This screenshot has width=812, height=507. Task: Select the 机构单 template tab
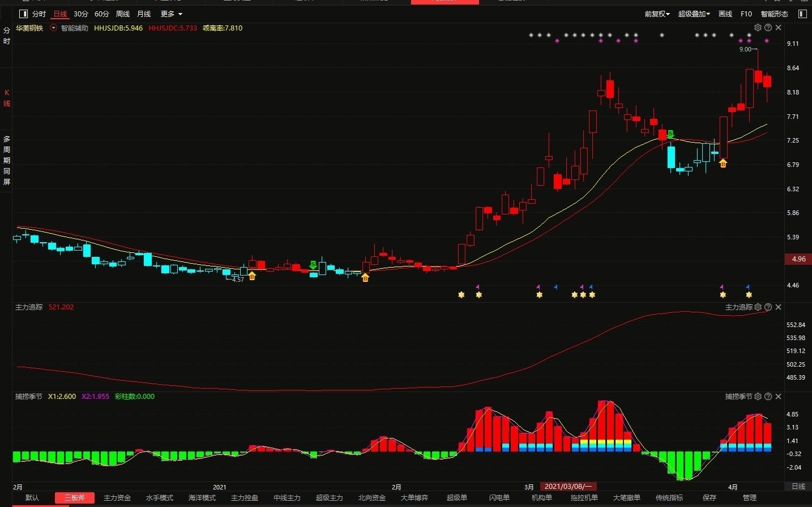point(542,498)
